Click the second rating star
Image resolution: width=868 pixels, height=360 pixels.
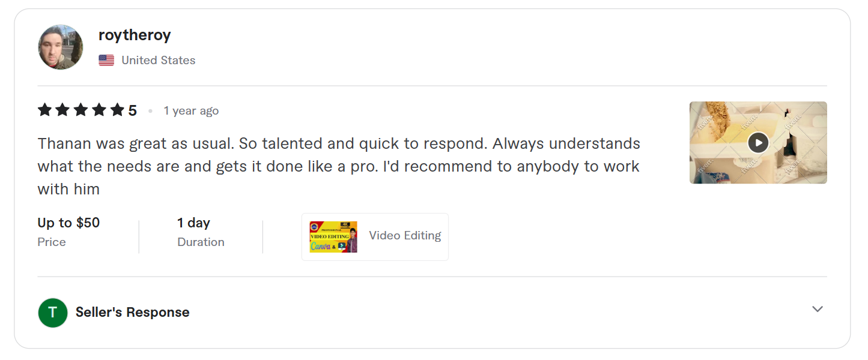coord(62,110)
